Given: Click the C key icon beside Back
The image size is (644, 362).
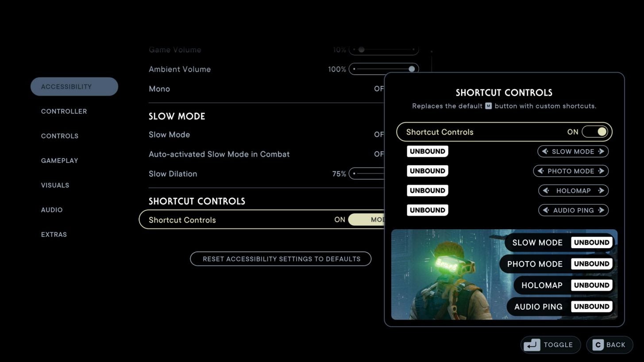Looking at the screenshot, I should [598, 345].
